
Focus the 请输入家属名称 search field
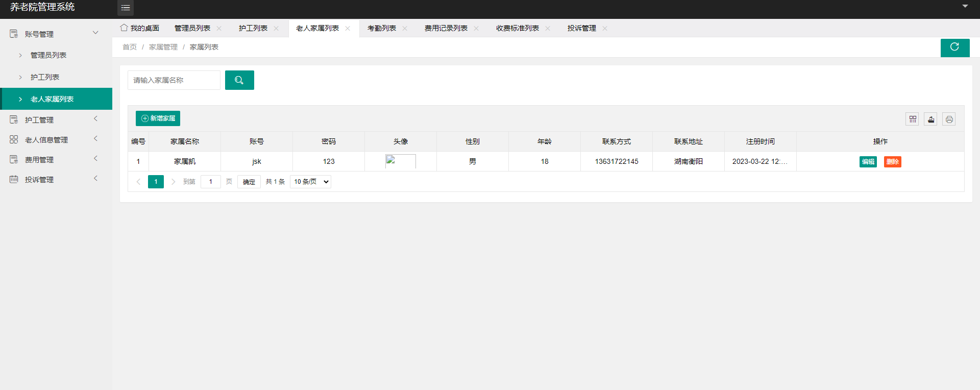point(174,80)
